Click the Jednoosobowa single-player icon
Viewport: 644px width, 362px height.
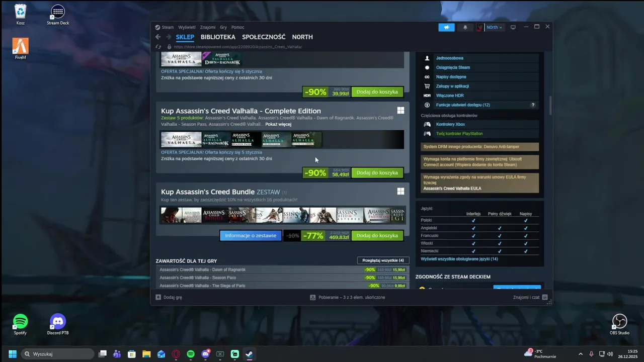(x=427, y=58)
